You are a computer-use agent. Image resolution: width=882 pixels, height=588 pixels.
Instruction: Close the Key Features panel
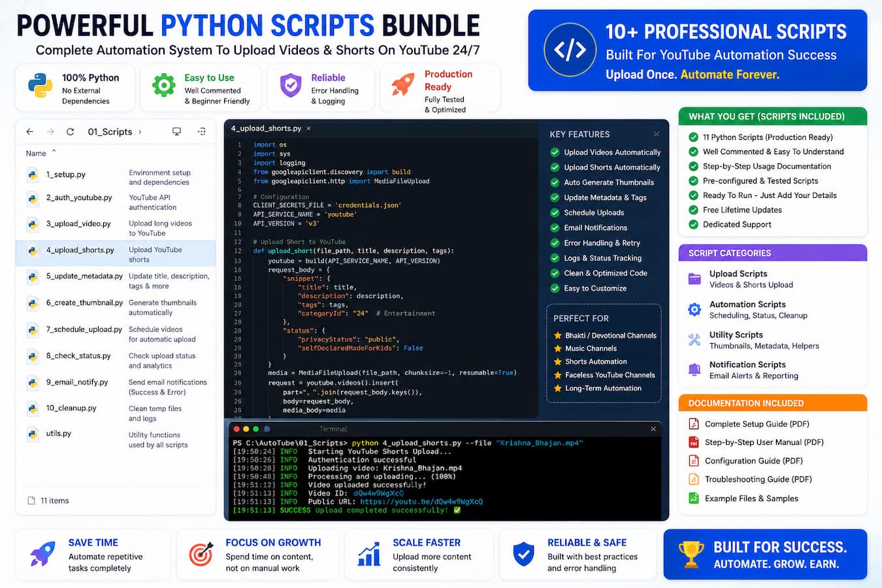click(x=656, y=134)
